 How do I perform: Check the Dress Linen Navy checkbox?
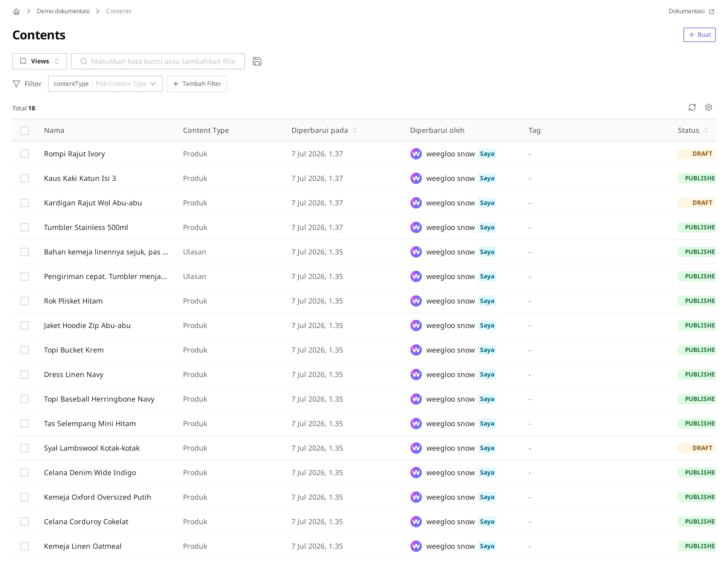pos(24,375)
